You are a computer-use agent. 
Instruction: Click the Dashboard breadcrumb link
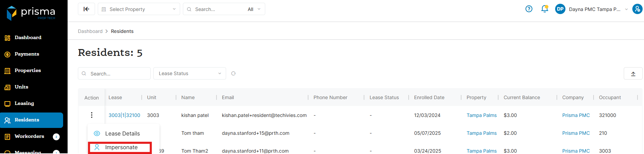tap(90, 31)
